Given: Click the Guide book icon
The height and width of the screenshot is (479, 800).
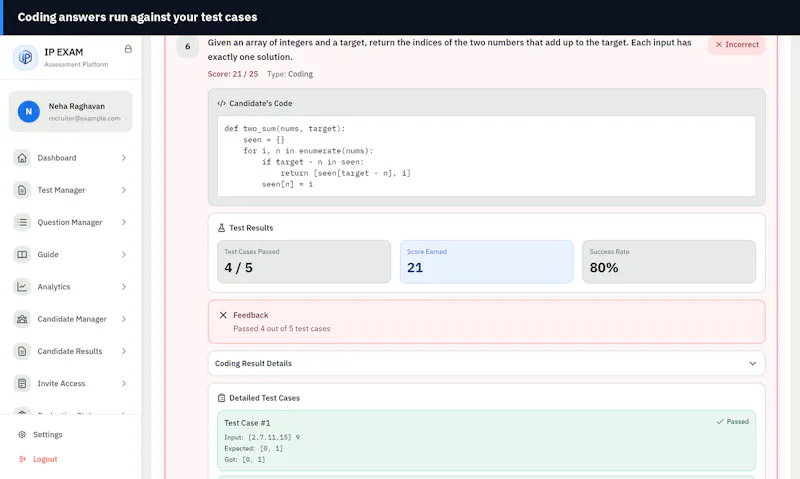Looking at the screenshot, I should tap(22, 254).
